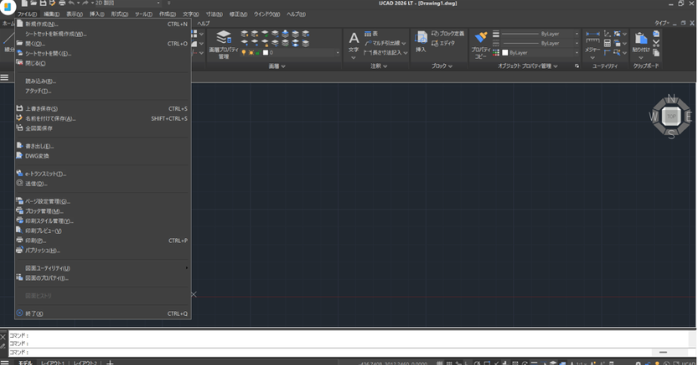The height and width of the screenshot is (365, 698).
Task: Select 上書き保存 (Save) menu entry
Action: pyautogui.click(x=103, y=109)
